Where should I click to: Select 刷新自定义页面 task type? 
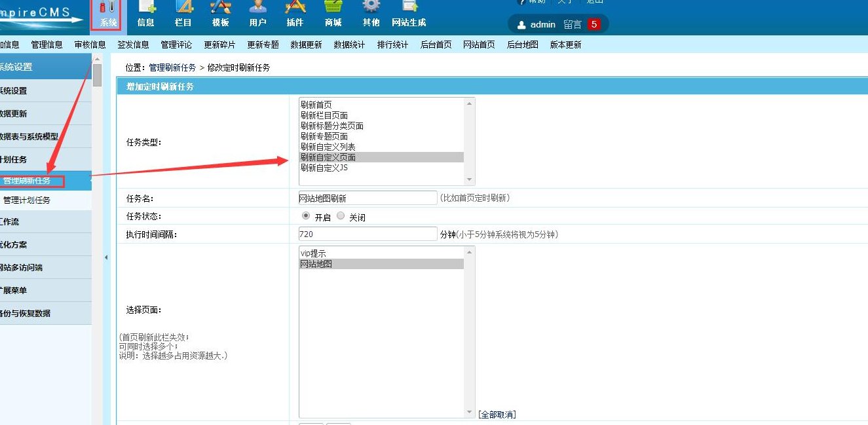point(381,157)
